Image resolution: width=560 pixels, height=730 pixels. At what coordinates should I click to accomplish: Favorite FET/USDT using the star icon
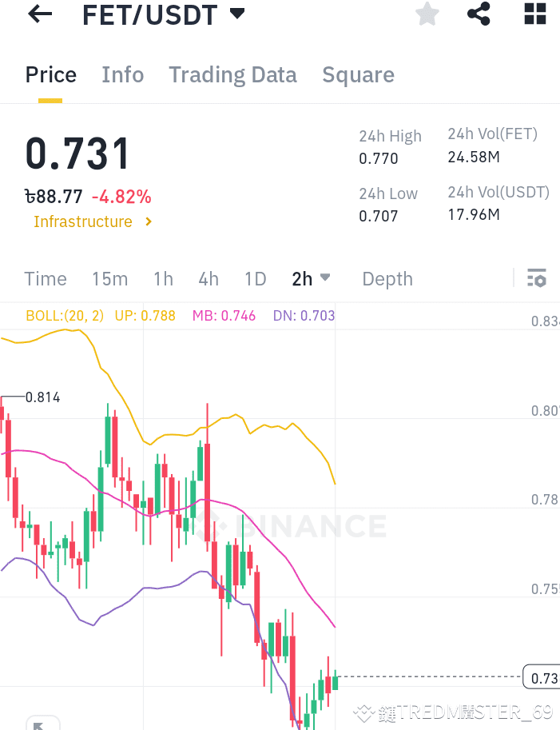coord(427,14)
